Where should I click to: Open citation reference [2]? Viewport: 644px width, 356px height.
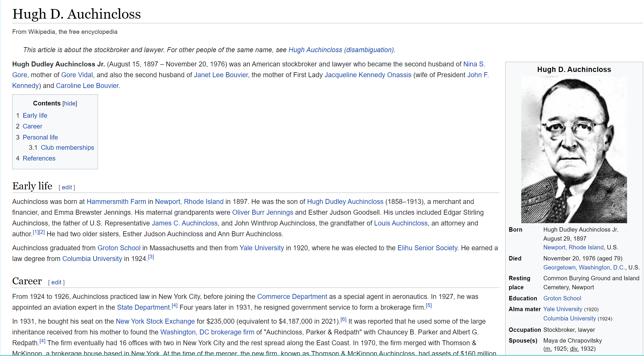coord(42,232)
